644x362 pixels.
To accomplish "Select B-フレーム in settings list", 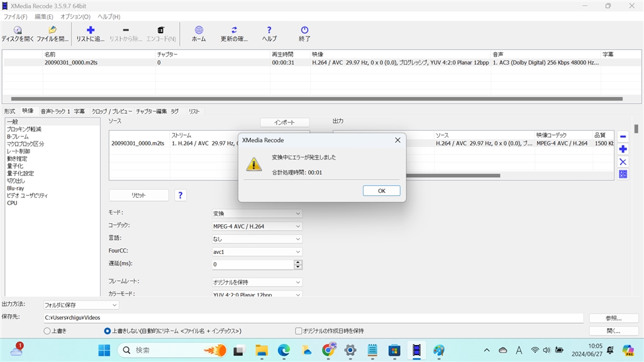I will click(18, 136).
